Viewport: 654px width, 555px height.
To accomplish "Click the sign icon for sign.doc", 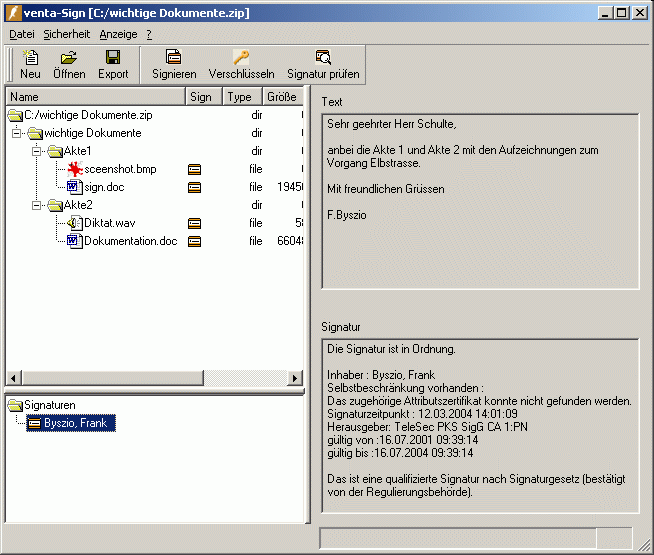I will 194,187.
